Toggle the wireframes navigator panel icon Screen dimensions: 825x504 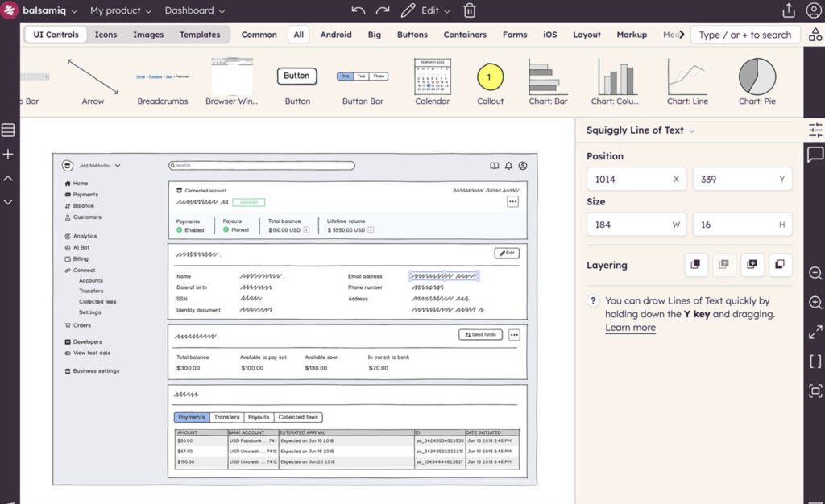[x=8, y=130]
